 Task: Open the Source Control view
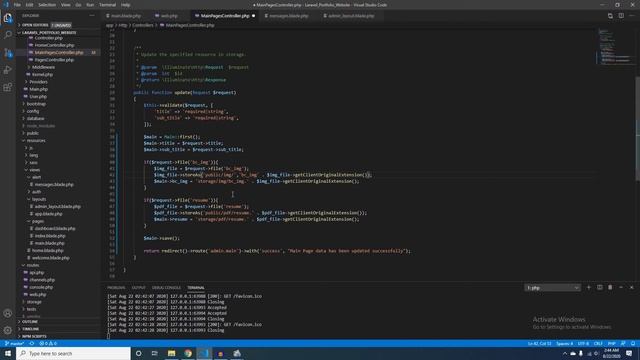[8, 53]
